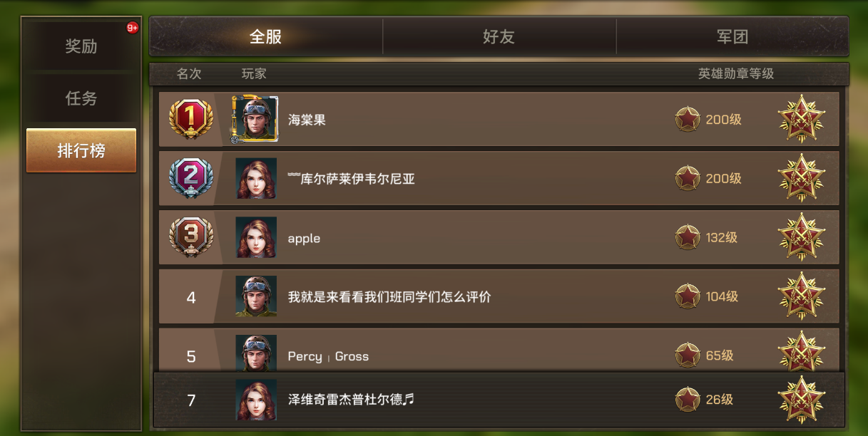This screenshot has width=868, height=436.
Task: Select player 我就是来看看我们班同学们怎么评价's row
Action: click(499, 296)
